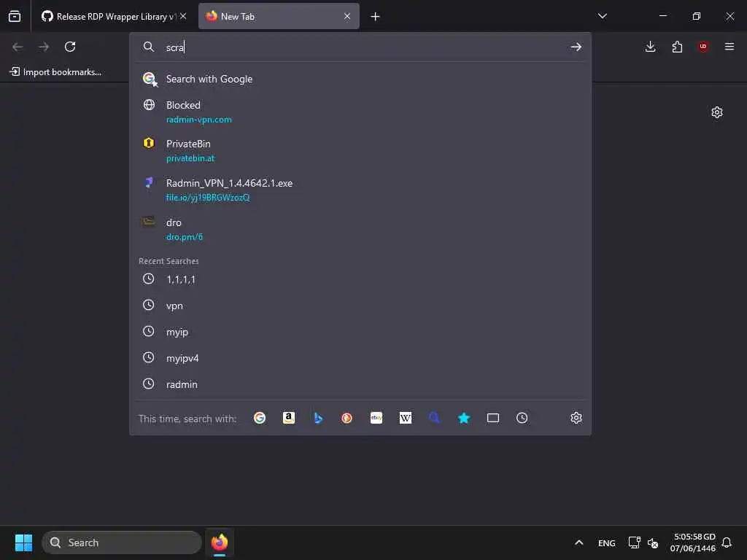Search this time with DuckDuckGo icon

(x=347, y=418)
